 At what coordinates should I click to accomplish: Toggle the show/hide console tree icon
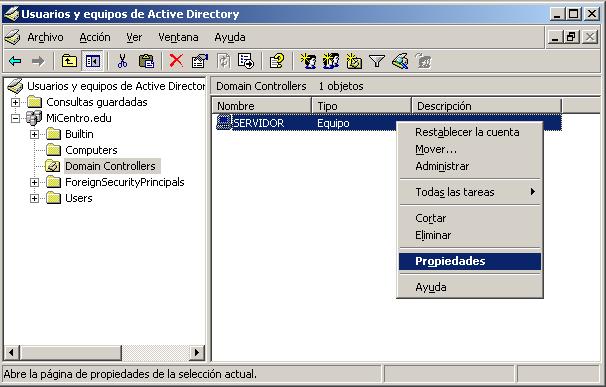(93, 61)
